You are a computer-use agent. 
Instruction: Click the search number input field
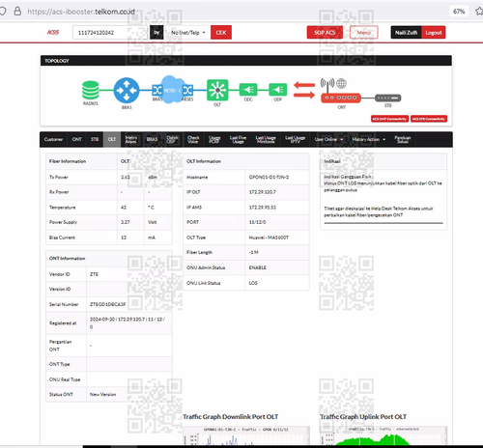pos(110,33)
